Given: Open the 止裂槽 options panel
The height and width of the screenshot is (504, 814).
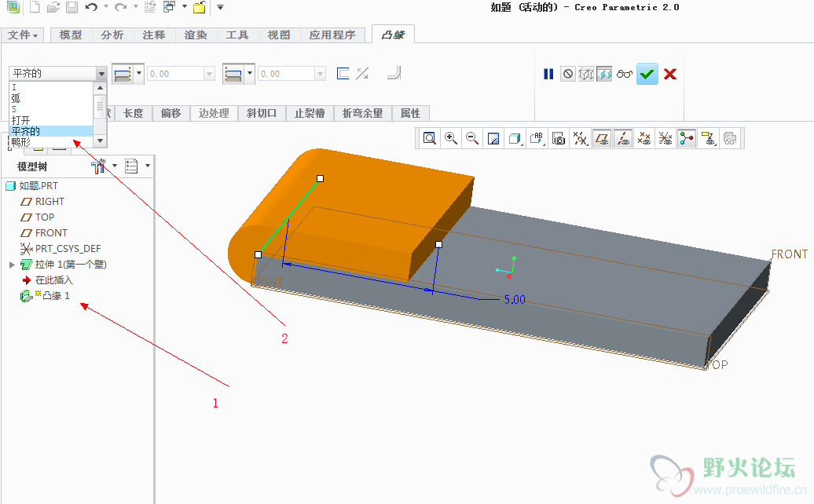Looking at the screenshot, I should pyautogui.click(x=310, y=113).
